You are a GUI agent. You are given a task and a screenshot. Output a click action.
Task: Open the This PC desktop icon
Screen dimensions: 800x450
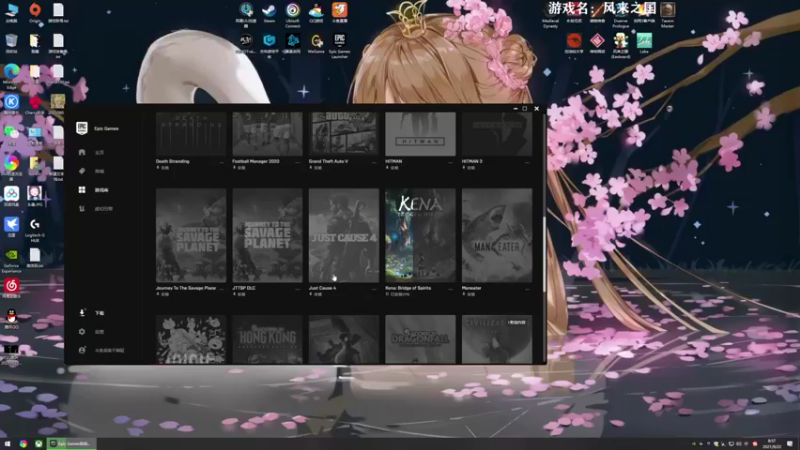click(x=11, y=12)
